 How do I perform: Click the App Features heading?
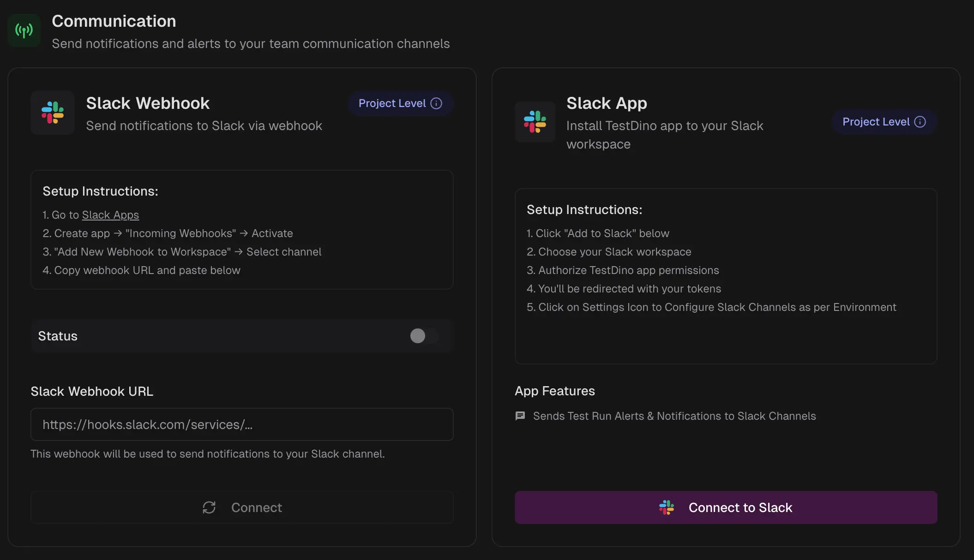555,391
